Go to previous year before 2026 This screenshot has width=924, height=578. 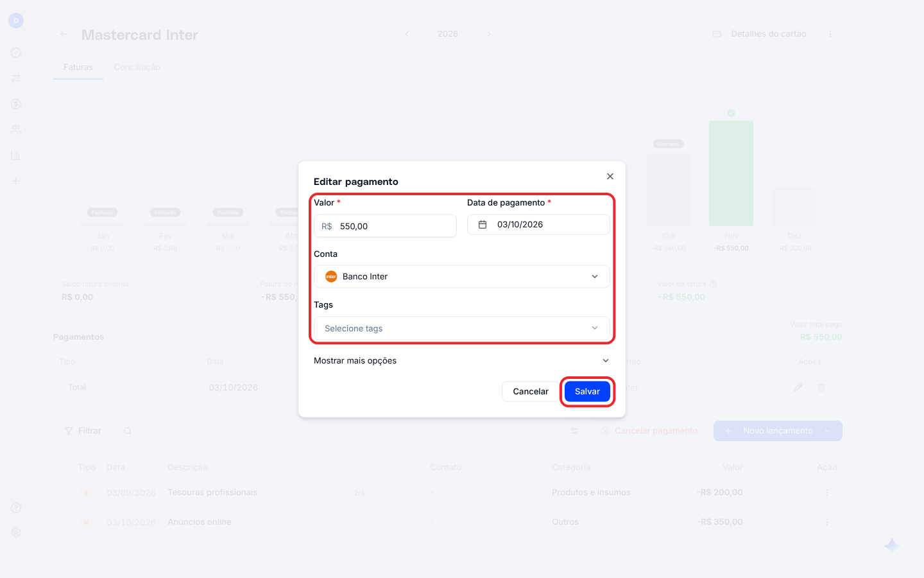tap(407, 34)
